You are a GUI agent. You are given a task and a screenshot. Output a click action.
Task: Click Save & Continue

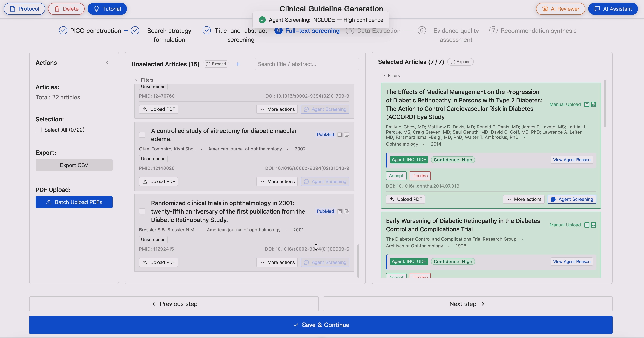pyautogui.click(x=321, y=325)
